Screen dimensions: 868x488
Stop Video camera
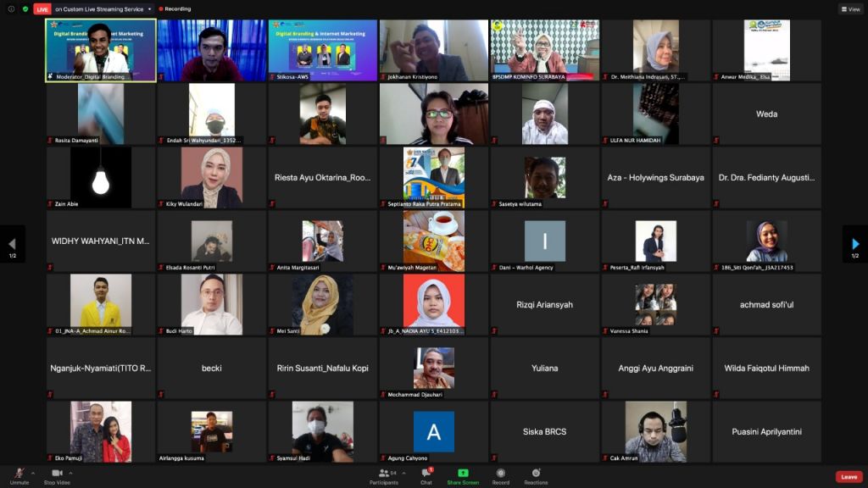pos(57,474)
